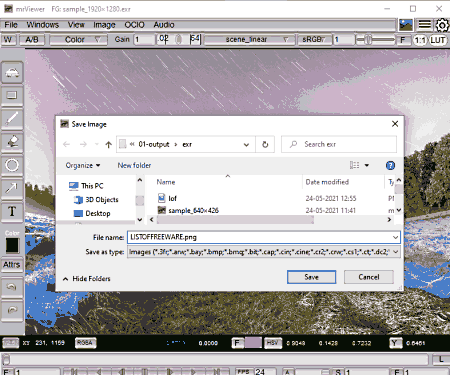Click the black Color swatch in toolbar

12,245
